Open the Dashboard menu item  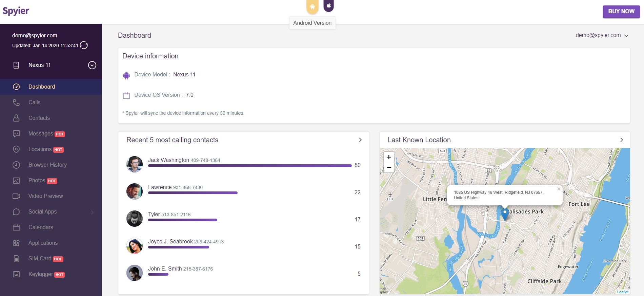coord(51,87)
